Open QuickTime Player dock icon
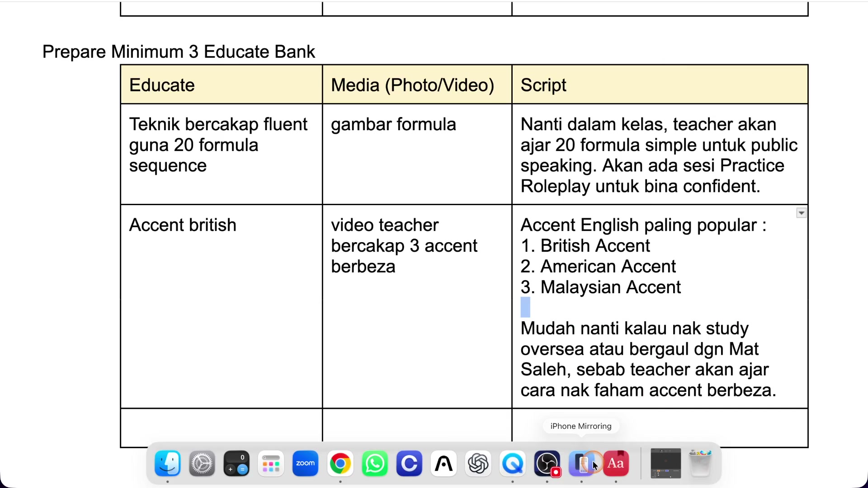The height and width of the screenshot is (488, 868). point(513,464)
